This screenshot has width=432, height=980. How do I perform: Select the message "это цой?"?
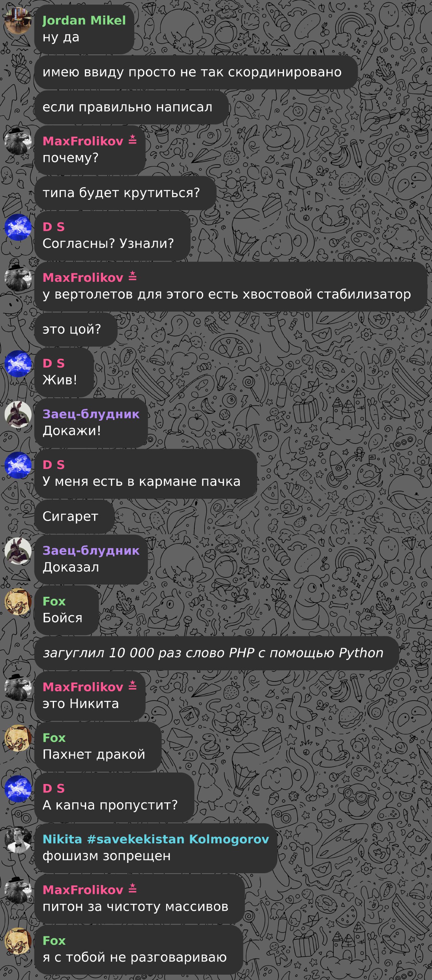(x=76, y=330)
